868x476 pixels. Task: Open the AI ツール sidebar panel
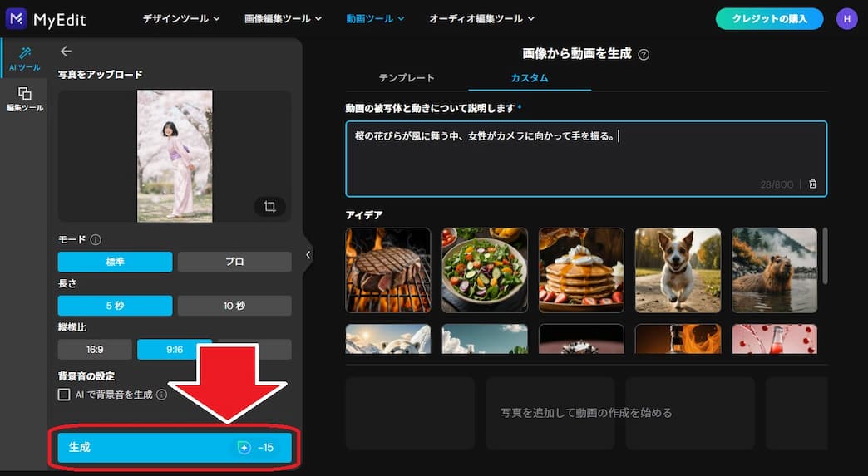click(x=24, y=58)
